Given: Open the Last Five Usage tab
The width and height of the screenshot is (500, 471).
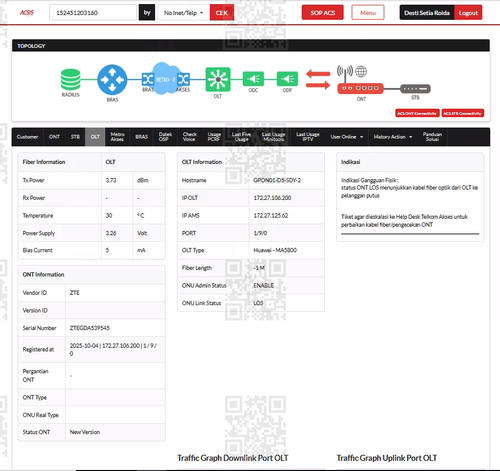Looking at the screenshot, I should click(241, 137).
